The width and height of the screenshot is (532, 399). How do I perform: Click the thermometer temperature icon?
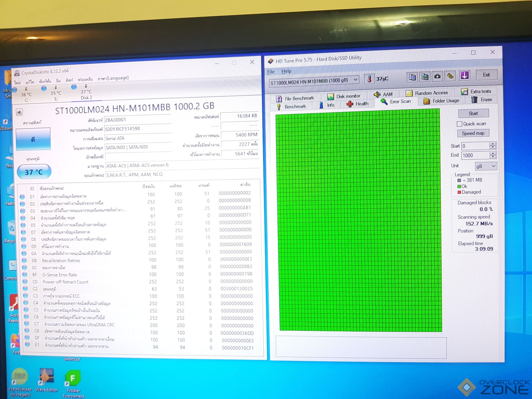click(370, 79)
